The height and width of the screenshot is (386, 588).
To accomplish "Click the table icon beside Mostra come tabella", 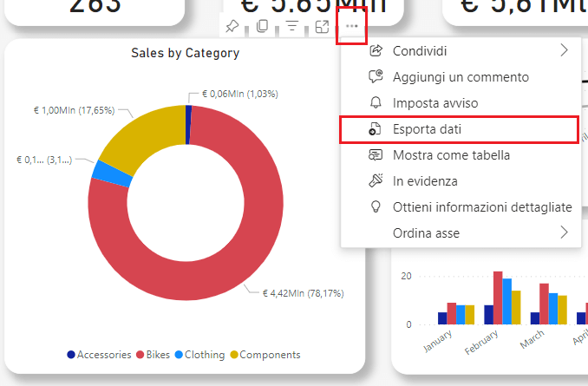I will click(x=376, y=155).
